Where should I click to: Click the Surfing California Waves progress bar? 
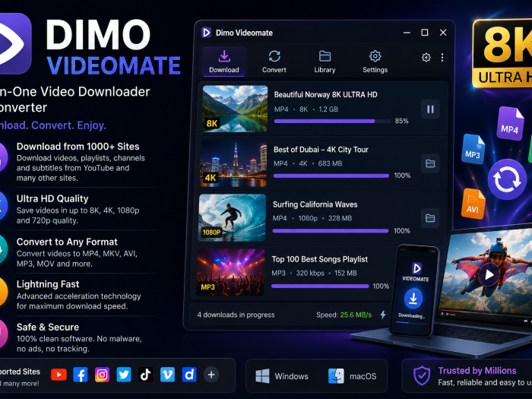pyautogui.click(x=331, y=231)
